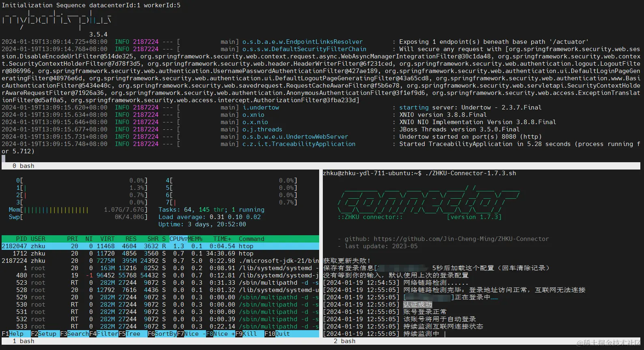
Task: Sort processes by the PRI column header
Action: click(73, 239)
